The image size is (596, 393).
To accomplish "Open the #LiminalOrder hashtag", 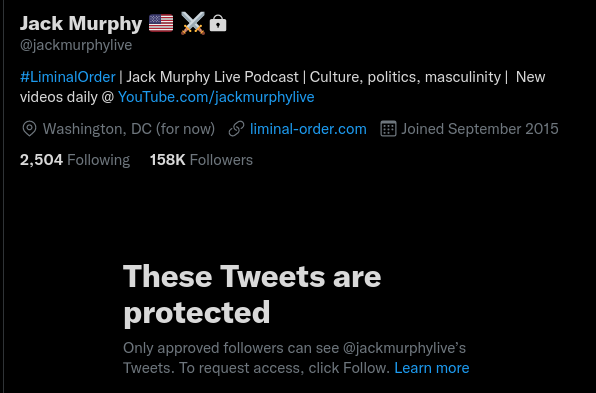I will pos(68,77).
